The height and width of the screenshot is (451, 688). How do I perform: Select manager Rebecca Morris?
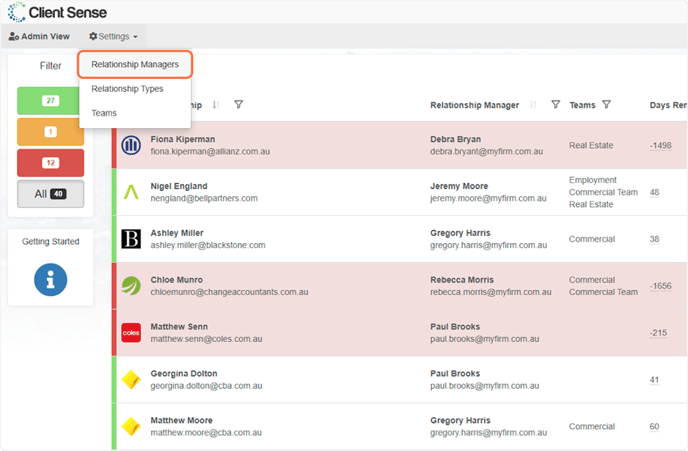pos(462,280)
